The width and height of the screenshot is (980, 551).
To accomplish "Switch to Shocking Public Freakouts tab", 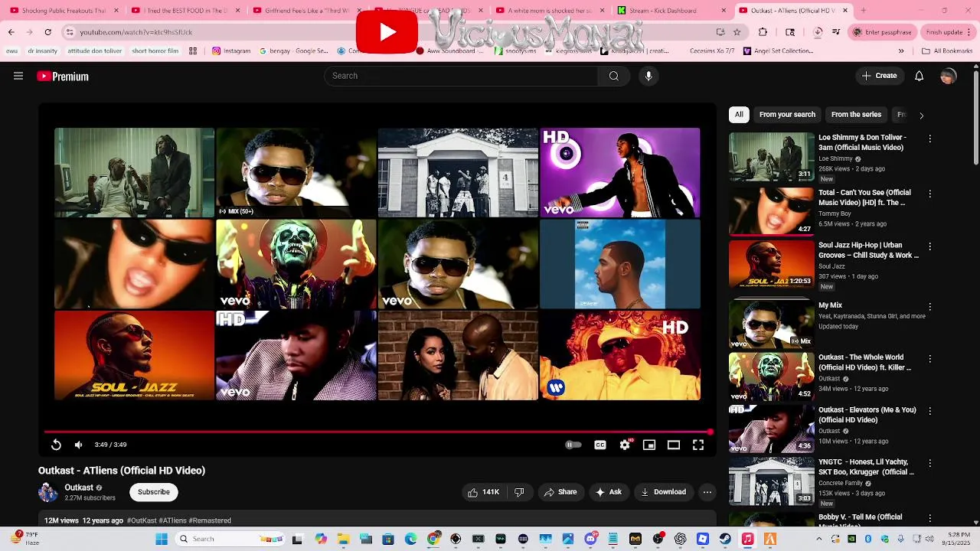I will (x=64, y=11).
